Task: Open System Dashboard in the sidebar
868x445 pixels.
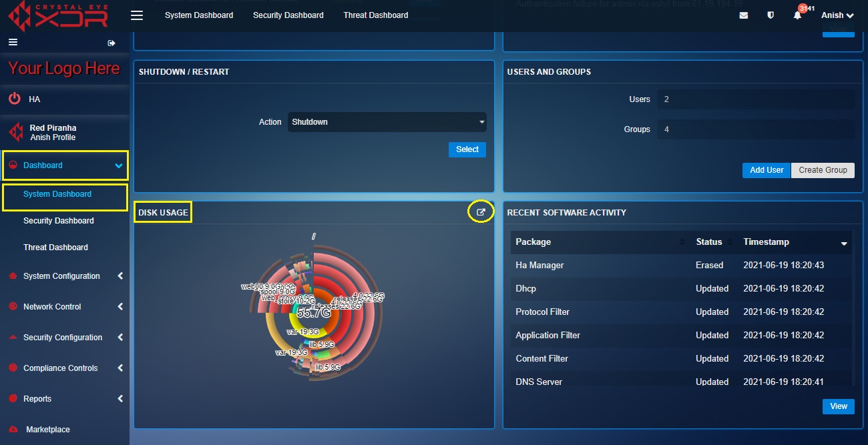Action: point(57,194)
